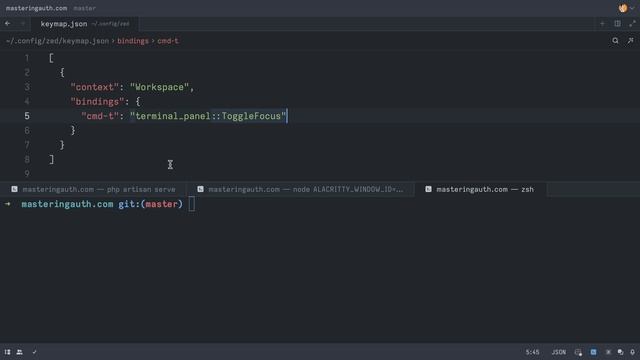This screenshot has width=640, height=360.
Task: Switch to node ALACRITTY_WINDOW_ID terminal tab
Action: click(300, 189)
